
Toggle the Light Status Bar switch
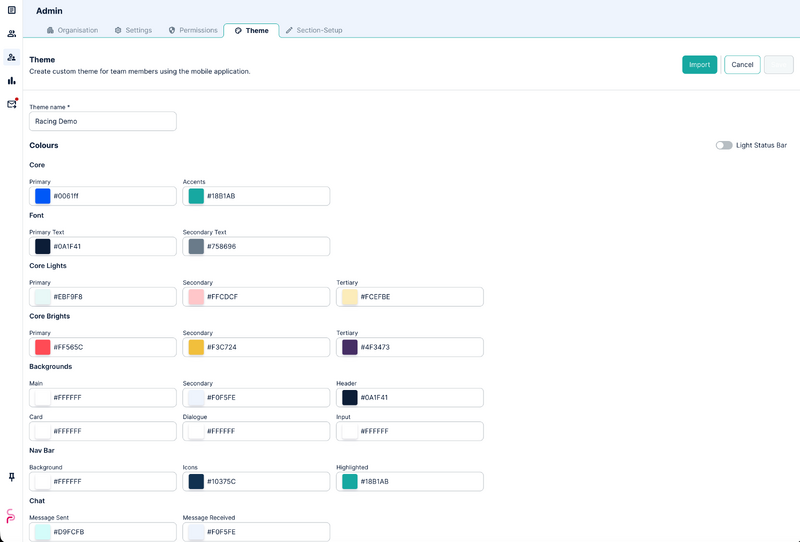click(724, 145)
